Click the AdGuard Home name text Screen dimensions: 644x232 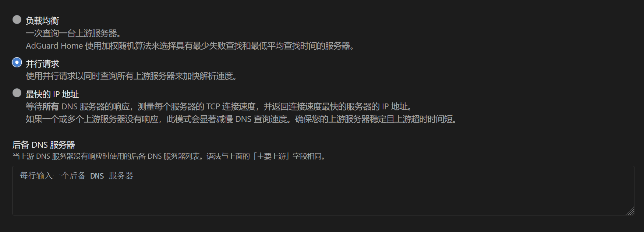(54, 46)
